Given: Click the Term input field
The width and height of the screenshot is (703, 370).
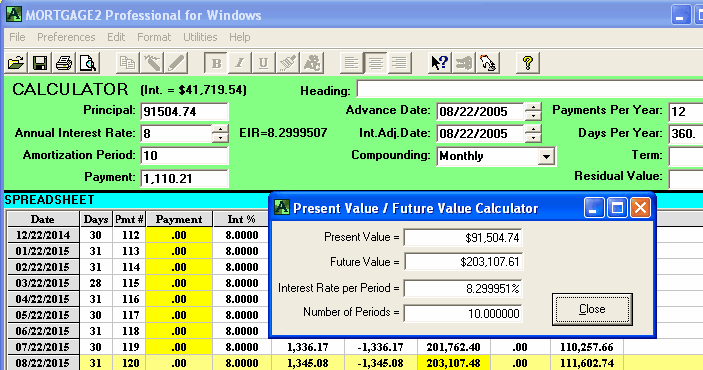Looking at the screenshot, I should click(686, 156).
